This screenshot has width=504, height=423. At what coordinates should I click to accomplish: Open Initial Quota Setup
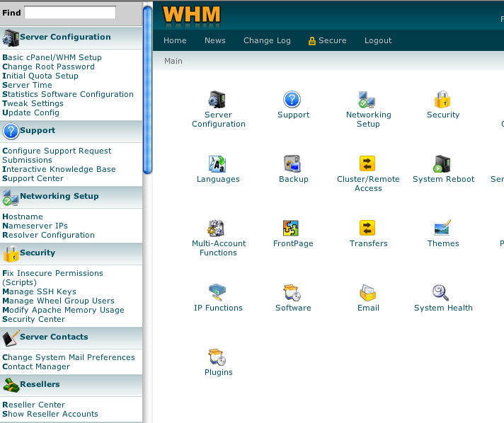click(x=40, y=76)
